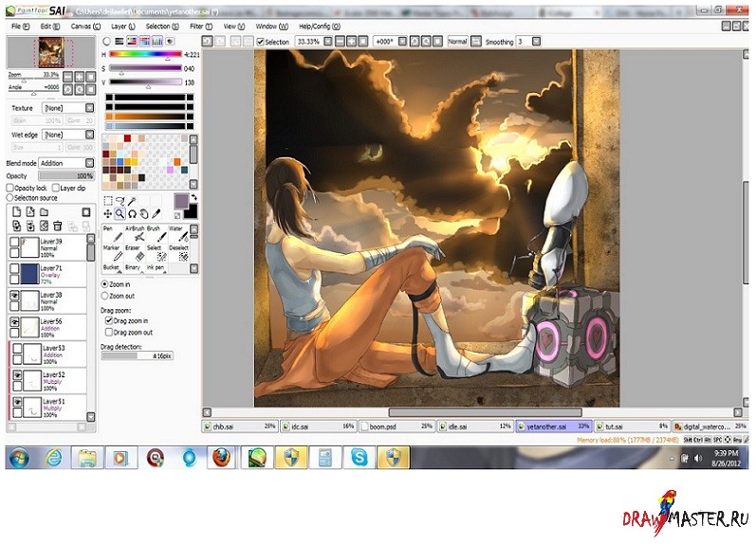Open the Texture dropdown
Viewport: 756px width, 544px height.
click(x=90, y=108)
